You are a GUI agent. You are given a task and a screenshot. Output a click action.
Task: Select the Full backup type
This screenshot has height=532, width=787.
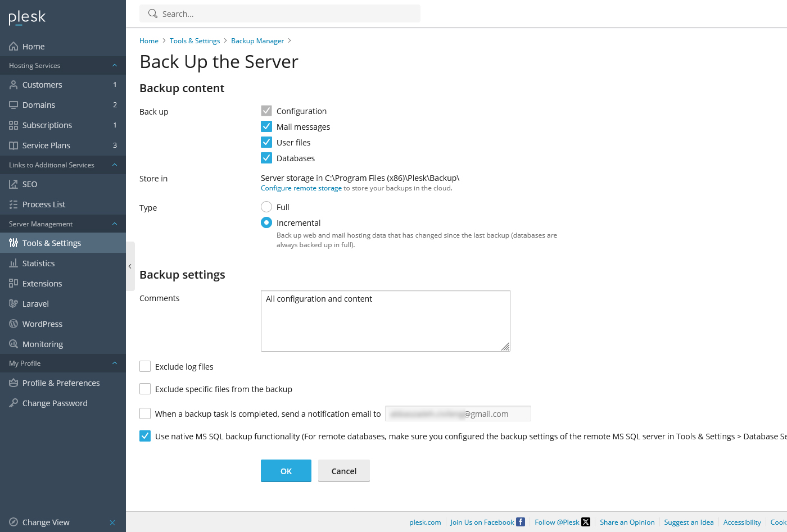(x=266, y=207)
